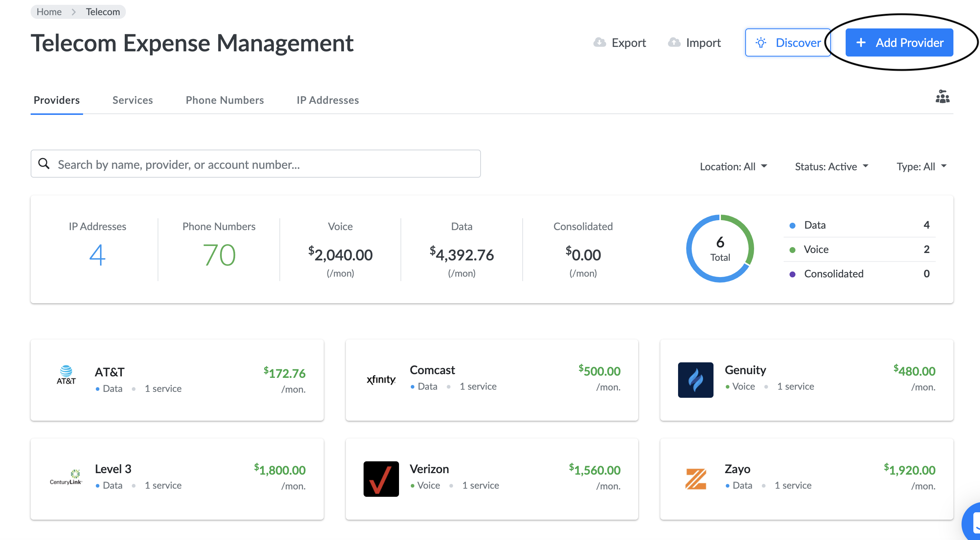This screenshot has width=980, height=540.
Task: Click the CenturyLink logo on Level 3
Action: coord(66,478)
